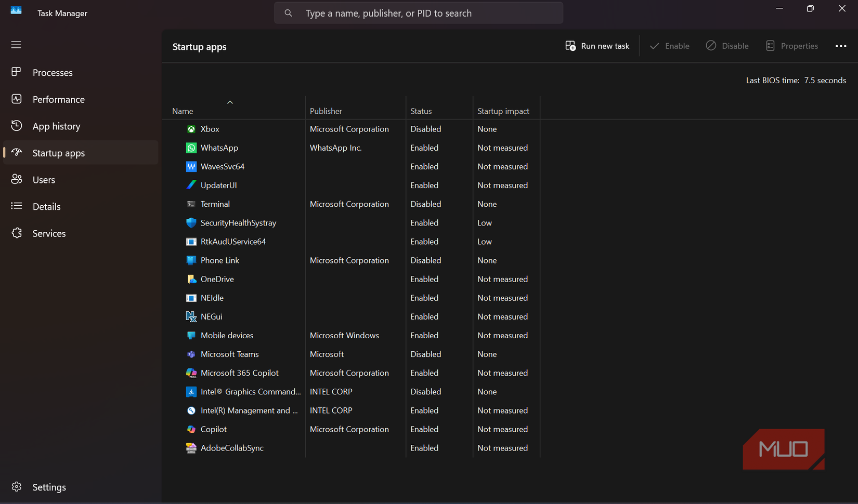Click the WhatsApp app icon
This screenshot has width=858, height=504.
click(x=191, y=148)
